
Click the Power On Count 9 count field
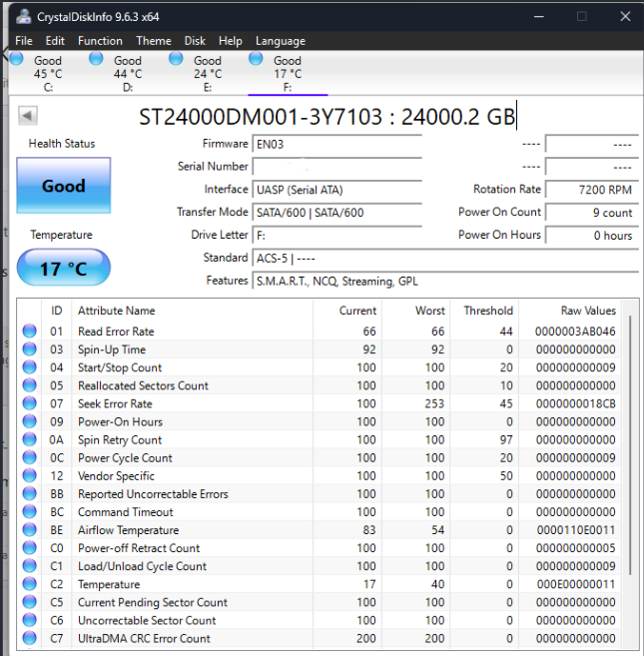(x=592, y=213)
